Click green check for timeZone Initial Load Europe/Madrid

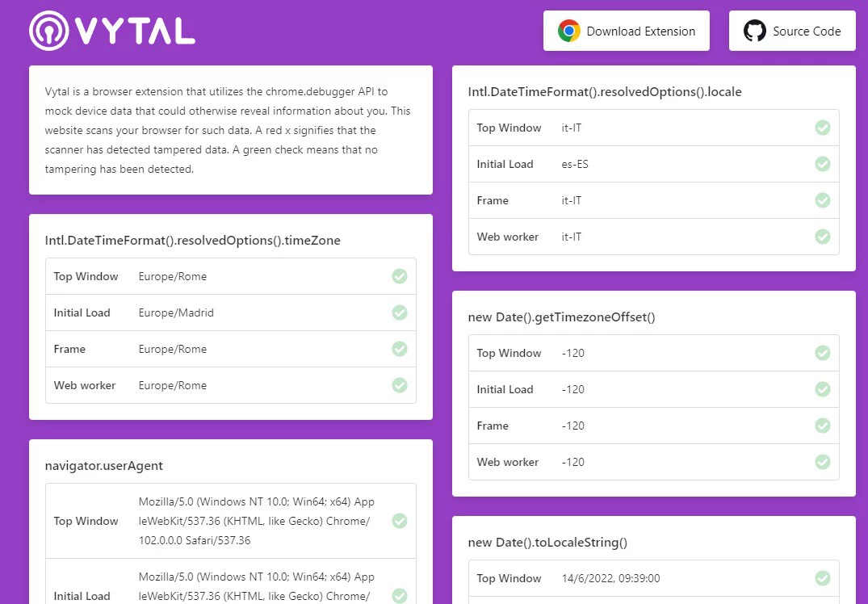pyautogui.click(x=400, y=312)
